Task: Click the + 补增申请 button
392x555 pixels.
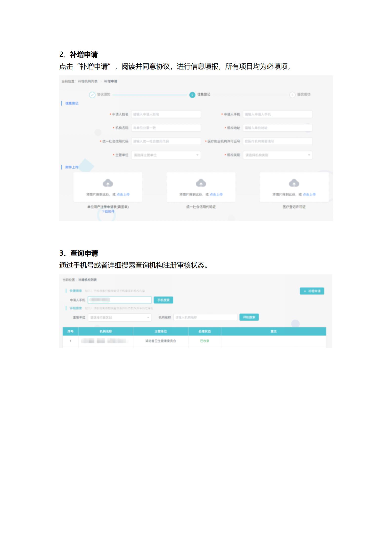Action: 312,291
